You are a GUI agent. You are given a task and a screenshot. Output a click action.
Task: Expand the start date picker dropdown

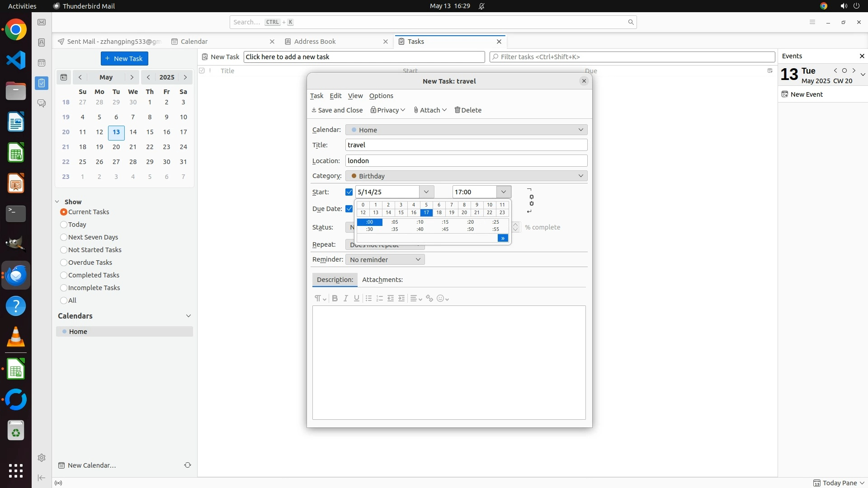426,192
